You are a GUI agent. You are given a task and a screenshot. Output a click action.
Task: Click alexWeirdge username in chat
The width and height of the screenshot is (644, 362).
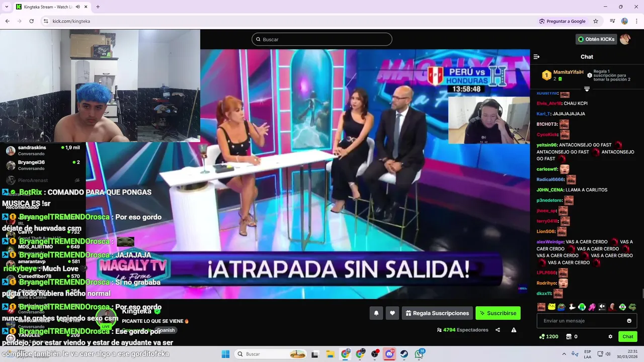550,242
